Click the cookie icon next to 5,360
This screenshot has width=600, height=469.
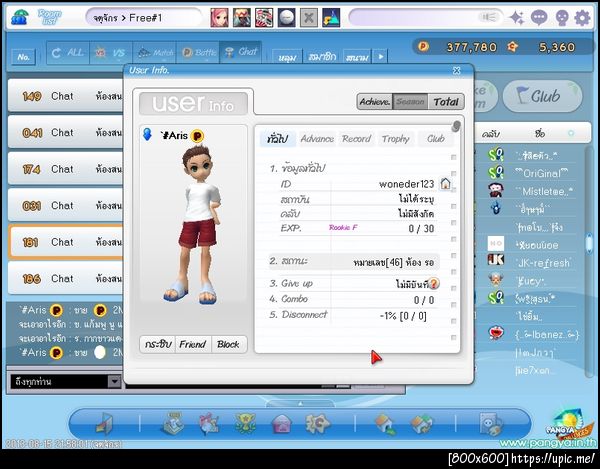(512, 47)
